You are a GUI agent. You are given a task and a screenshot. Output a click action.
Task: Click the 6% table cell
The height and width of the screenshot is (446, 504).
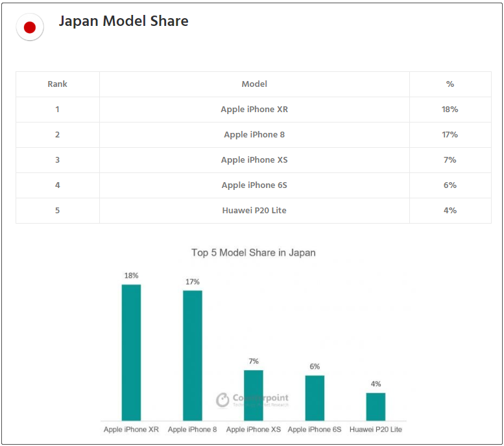(x=450, y=185)
